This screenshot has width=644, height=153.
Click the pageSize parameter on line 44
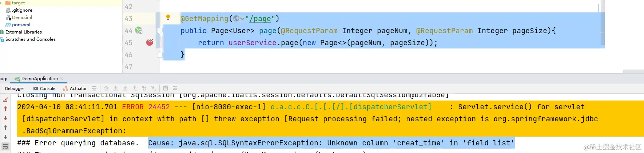(x=530, y=31)
